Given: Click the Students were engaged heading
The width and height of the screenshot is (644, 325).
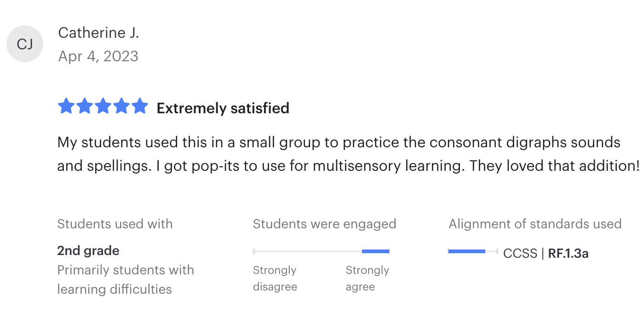Looking at the screenshot, I should pyautogui.click(x=324, y=224).
